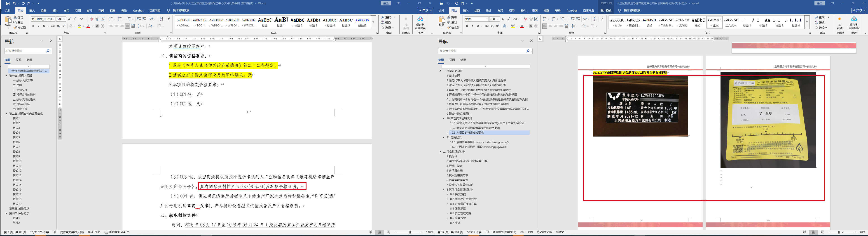
Task: Click the search magnifier in the 投标文件 navigation pane
Action: tap(528, 51)
